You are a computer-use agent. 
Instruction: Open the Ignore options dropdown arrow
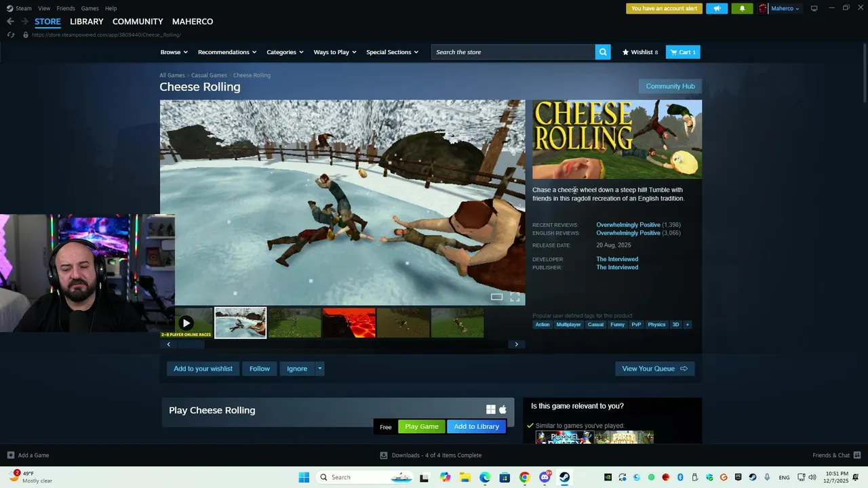pyautogui.click(x=319, y=369)
